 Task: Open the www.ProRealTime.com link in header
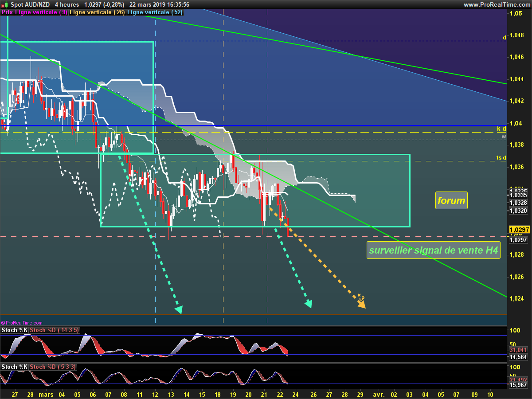click(497, 4)
